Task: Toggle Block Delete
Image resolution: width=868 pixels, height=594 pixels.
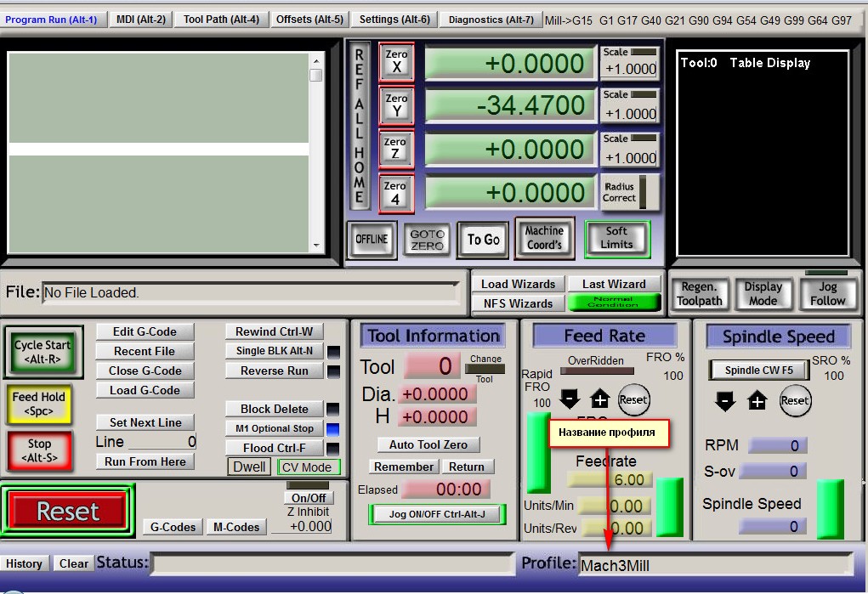Action: 274,409
